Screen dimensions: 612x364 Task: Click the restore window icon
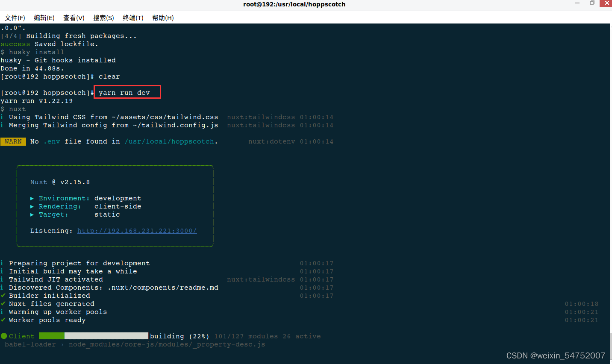click(591, 3)
